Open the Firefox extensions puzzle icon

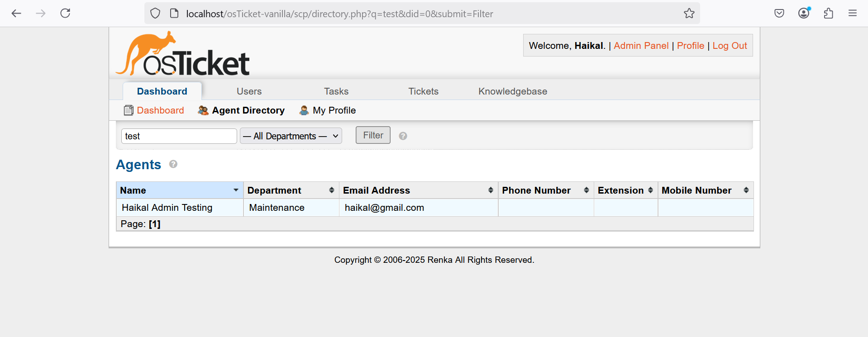pyautogui.click(x=828, y=14)
